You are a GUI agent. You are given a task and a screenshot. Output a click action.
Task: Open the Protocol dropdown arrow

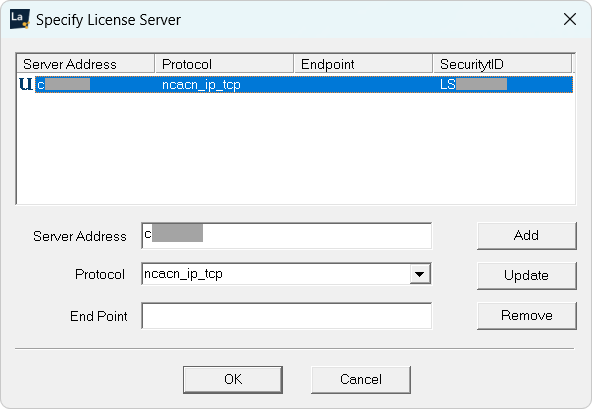pyautogui.click(x=419, y=274)
